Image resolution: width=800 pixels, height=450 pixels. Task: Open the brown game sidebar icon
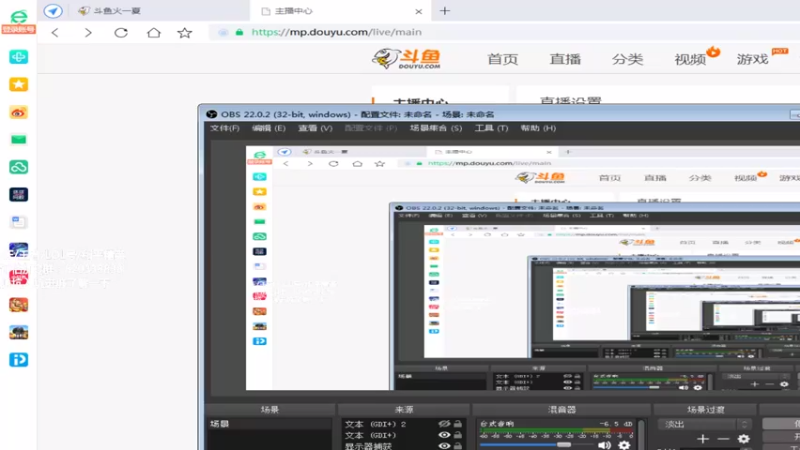point(18,305)
